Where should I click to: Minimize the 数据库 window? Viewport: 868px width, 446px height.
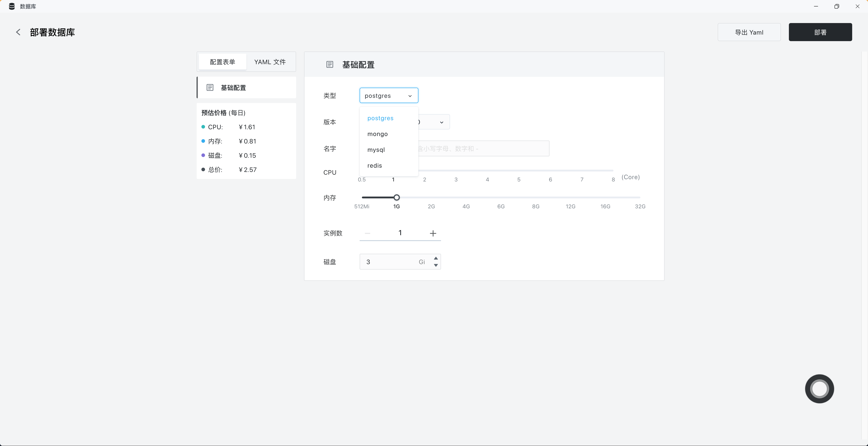tap(816, 6)
